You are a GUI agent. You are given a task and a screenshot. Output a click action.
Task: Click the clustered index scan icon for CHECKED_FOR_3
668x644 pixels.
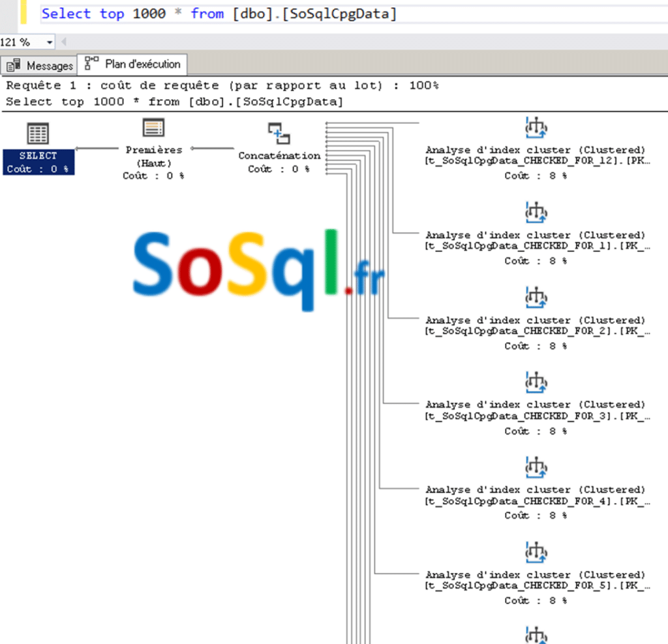pyautogui.click(x=536, y=382)
